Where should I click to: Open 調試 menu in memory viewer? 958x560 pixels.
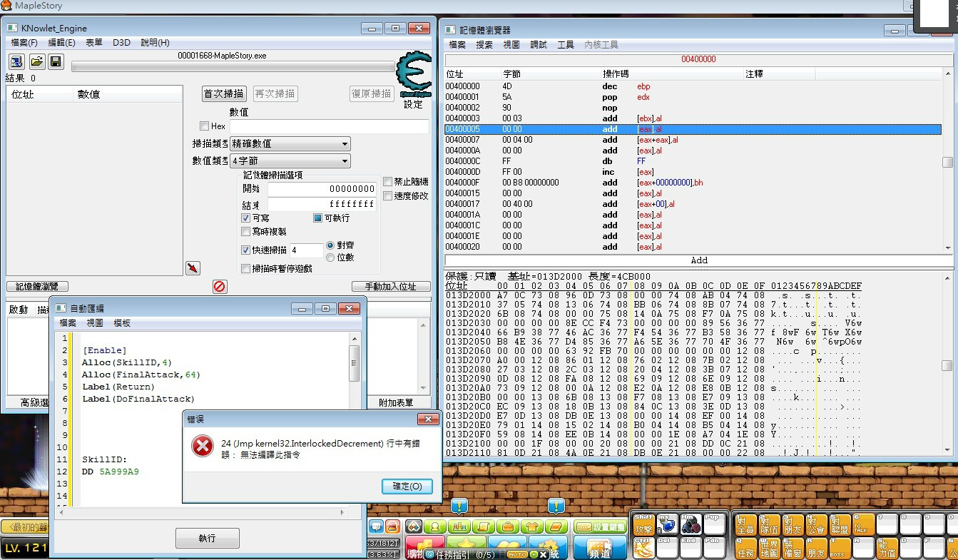pyautogui.click(x=539, y=44)
